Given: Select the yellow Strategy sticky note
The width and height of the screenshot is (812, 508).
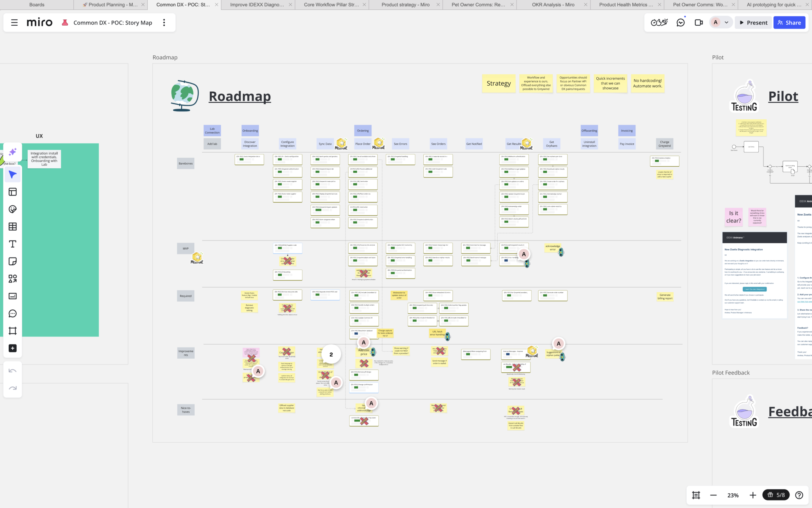Looking at the screenshot, I should [x=498, y=83].
